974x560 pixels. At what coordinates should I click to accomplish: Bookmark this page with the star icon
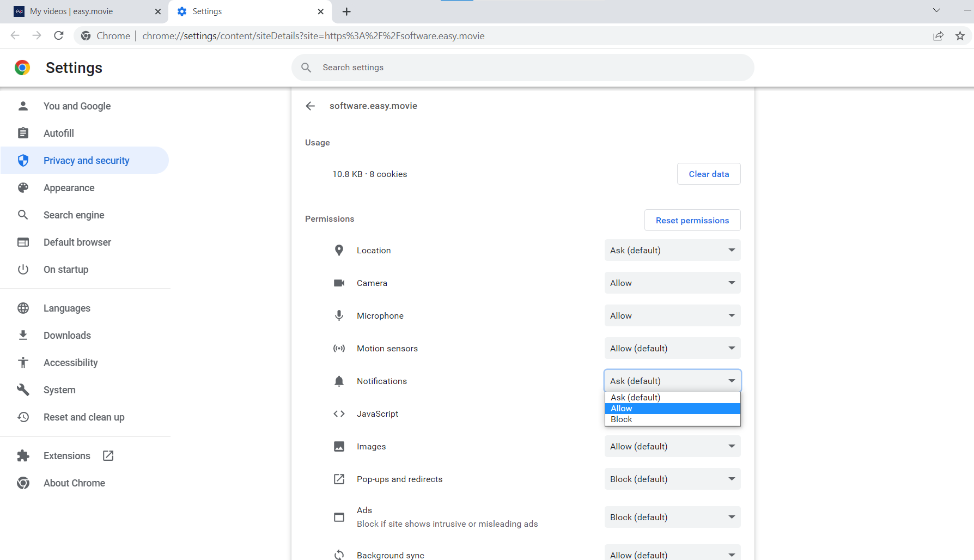point(960,36)
